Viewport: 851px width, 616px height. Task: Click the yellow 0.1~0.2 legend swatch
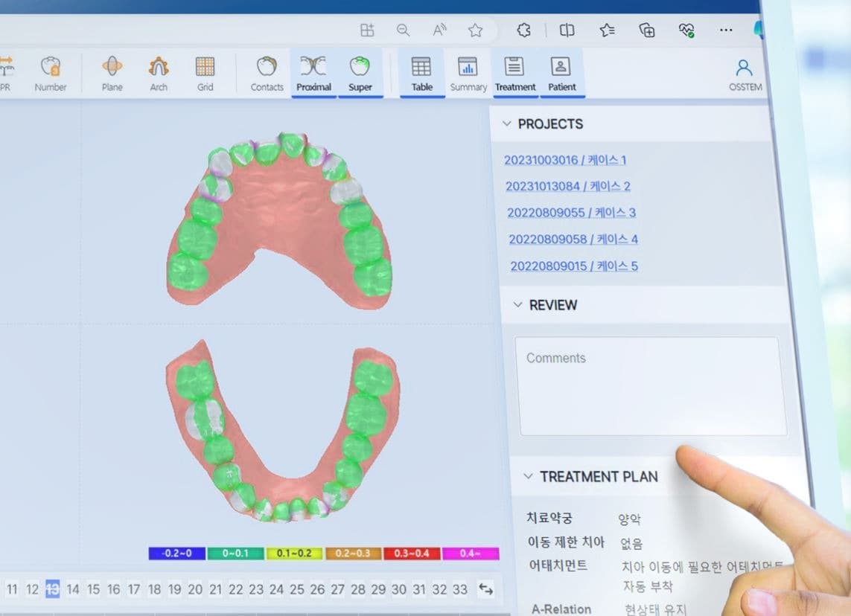click(294, 553)
